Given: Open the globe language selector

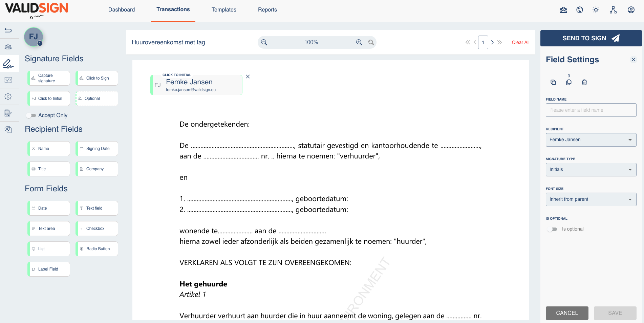Looking at the screenshot, I should point(579,10).
